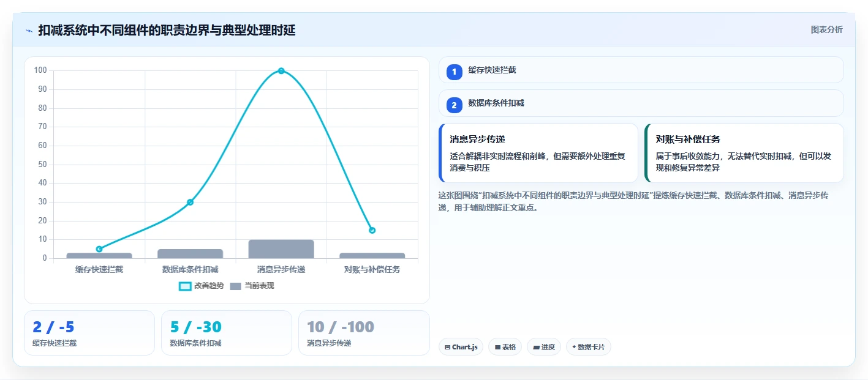This screenshot has width=868, height=380.
Task: Click the line point above 对账与补偿任务
Action: [372, 230]
